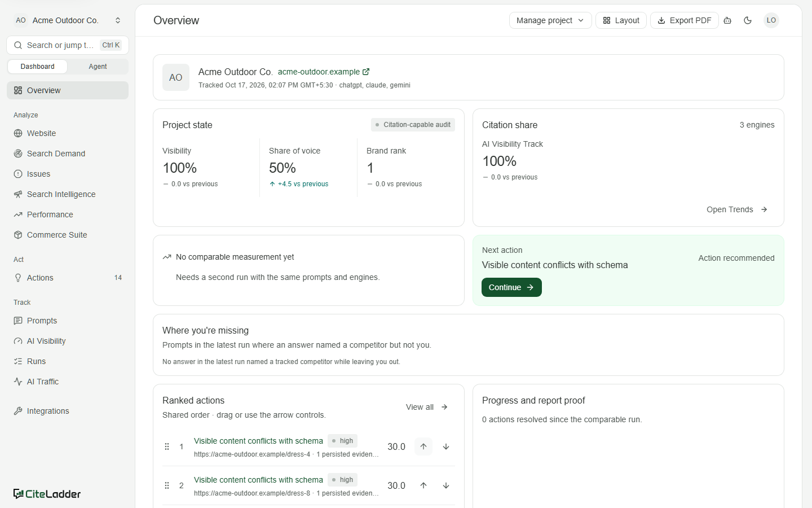The width and height of the screenshot is (812, 508).
Task: Toggle dark mode moon icon
Action: point(748,20)
